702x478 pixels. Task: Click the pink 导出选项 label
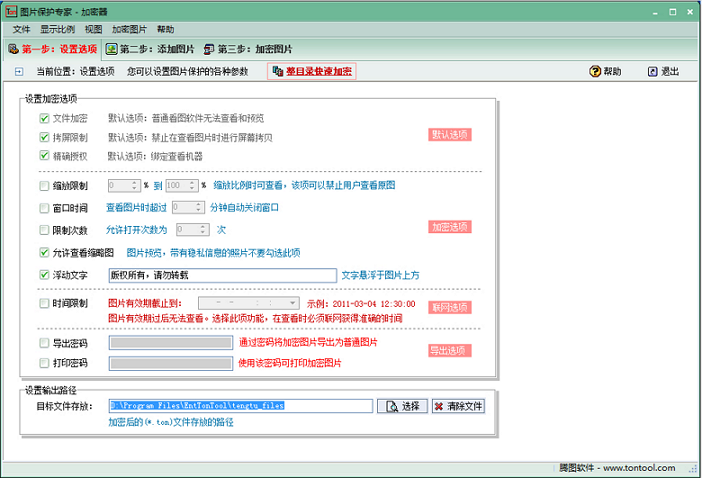coord(449,350)
